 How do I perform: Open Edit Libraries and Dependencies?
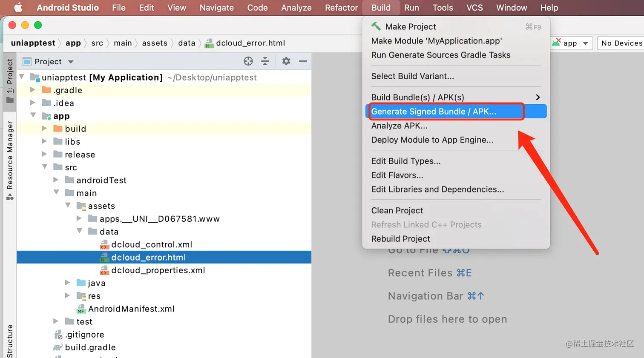click(456, 189)
